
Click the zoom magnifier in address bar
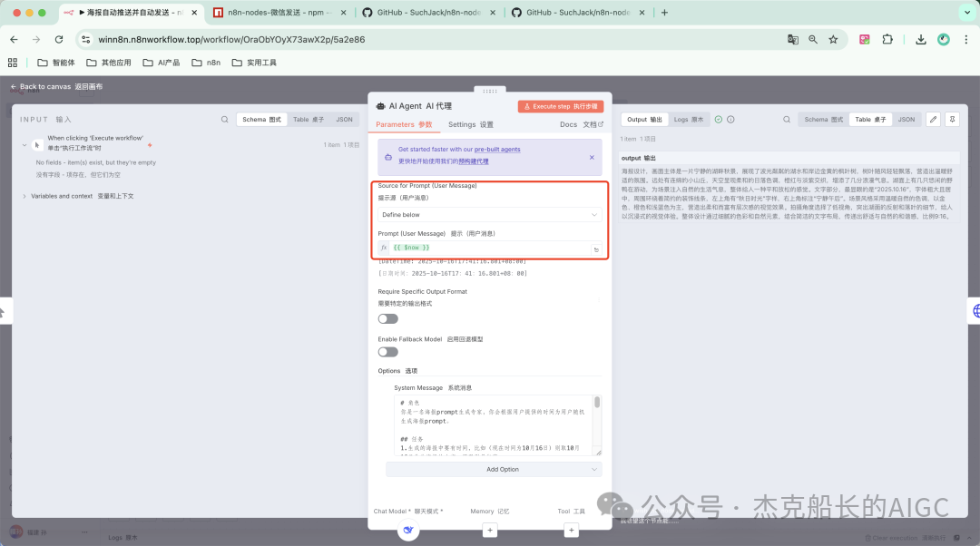point(813,39)
